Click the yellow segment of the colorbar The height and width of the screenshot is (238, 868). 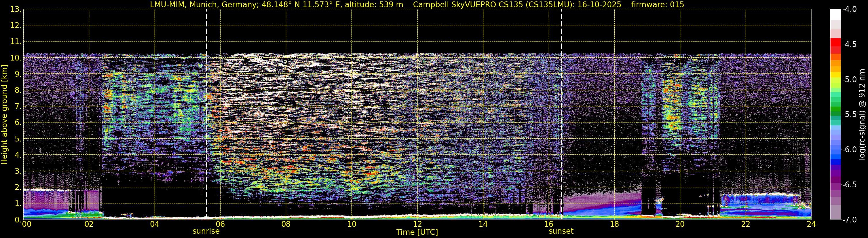[x=836, y=75]
